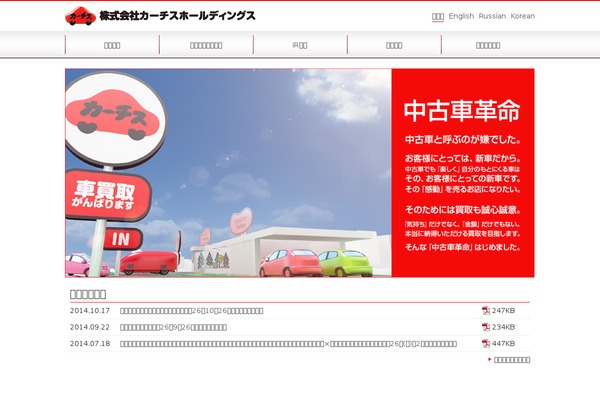Click the date text 2014.07.18

90,344
